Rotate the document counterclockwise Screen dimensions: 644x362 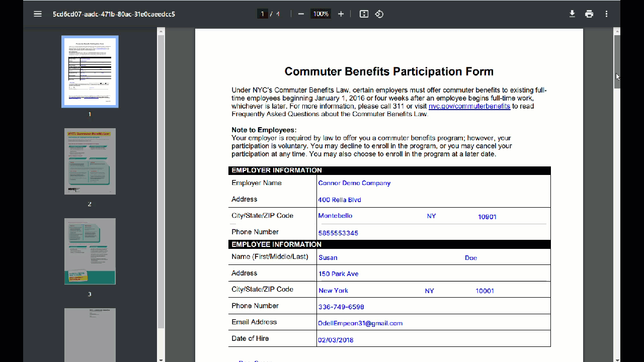[379, 14]
